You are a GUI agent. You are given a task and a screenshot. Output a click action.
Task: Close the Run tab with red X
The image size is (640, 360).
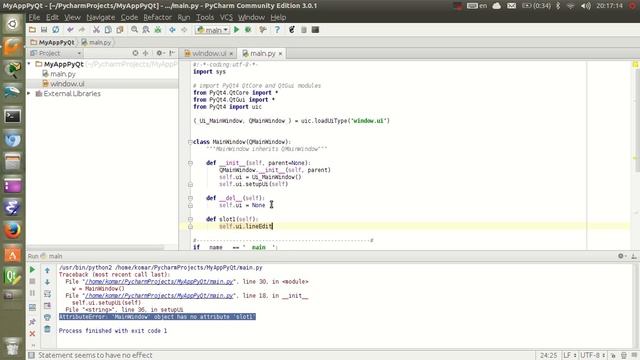[x=32, y=334]
